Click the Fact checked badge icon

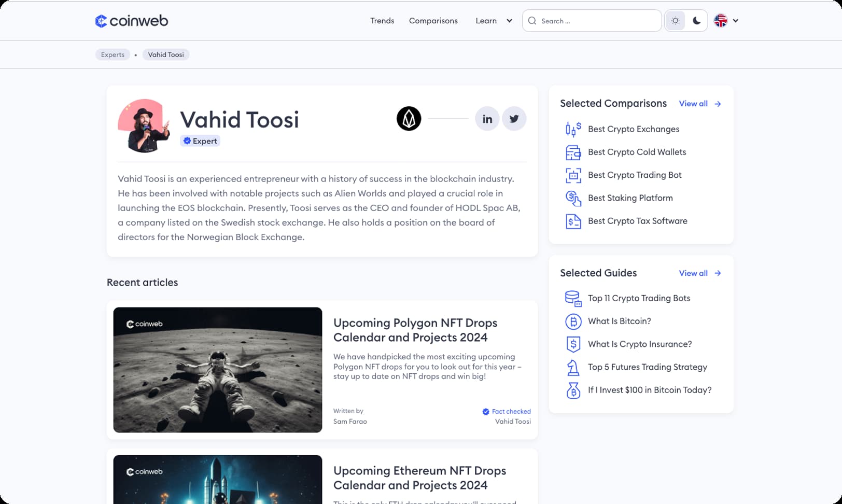click(x=486, y=412)
